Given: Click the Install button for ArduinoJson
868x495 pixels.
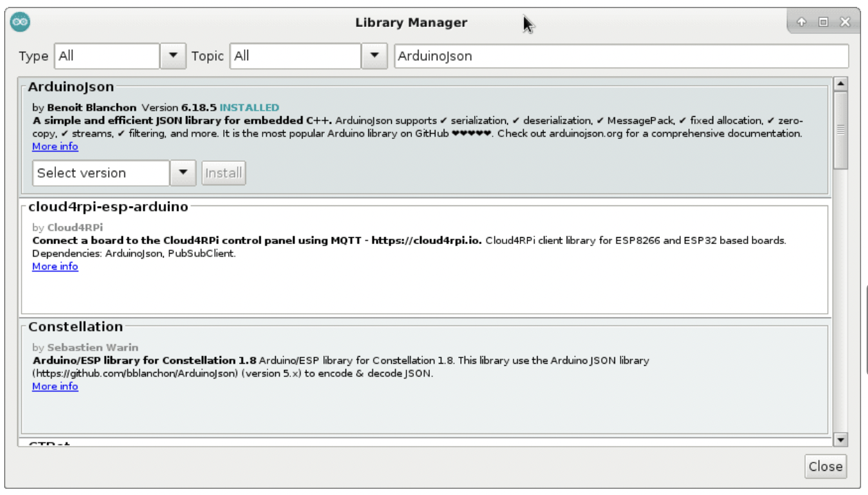Looking at the screenshot, I should 224,173.
